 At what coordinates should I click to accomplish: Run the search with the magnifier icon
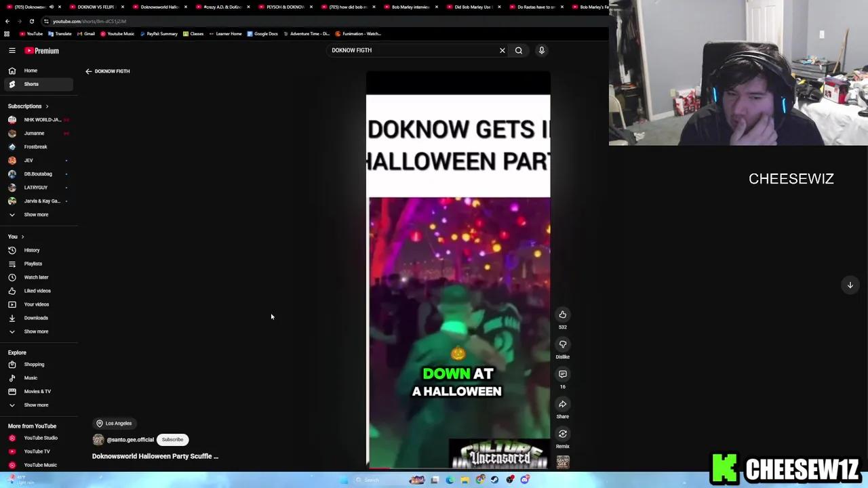coord(518,50)
